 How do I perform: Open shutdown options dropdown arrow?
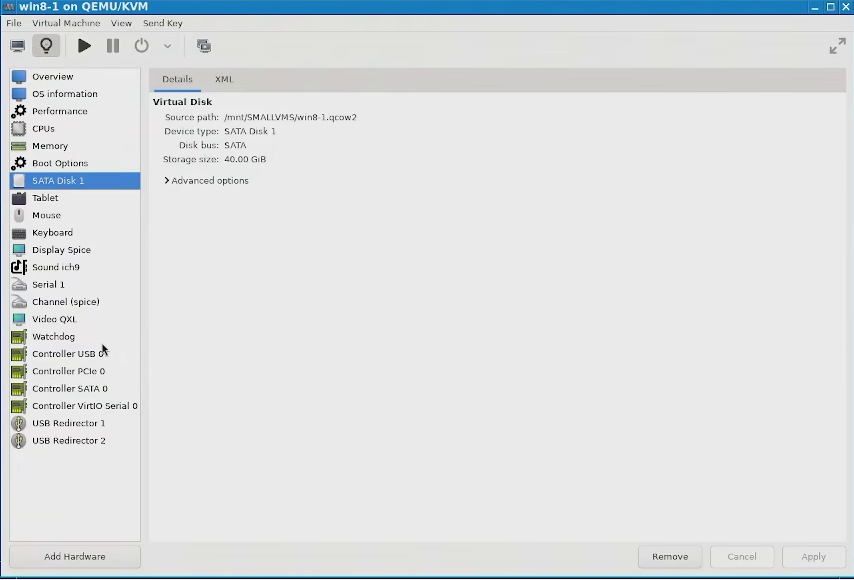pyautogui.click(x=167, y=46)
